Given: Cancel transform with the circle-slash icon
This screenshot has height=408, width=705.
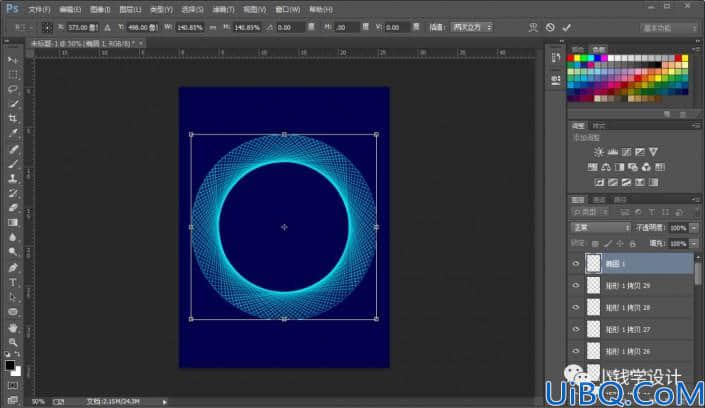Looking at the screenshot, I should point(550,27).
